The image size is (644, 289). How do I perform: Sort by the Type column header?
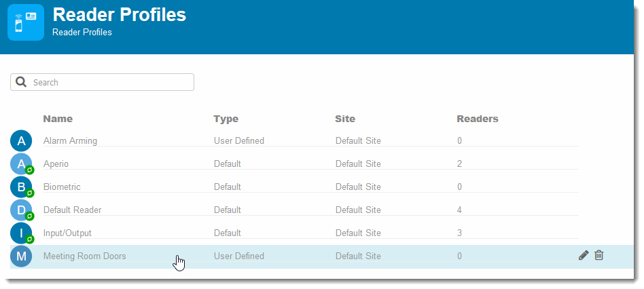point(226,119)
